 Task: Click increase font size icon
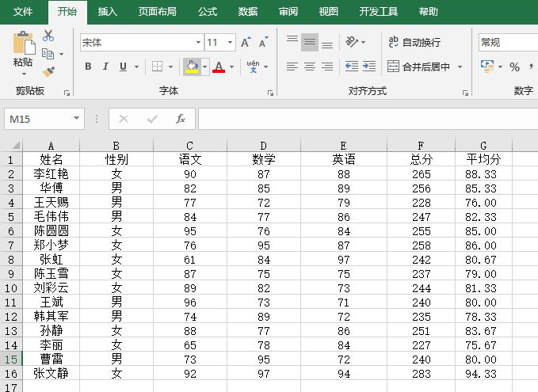[x=245, y=42]
